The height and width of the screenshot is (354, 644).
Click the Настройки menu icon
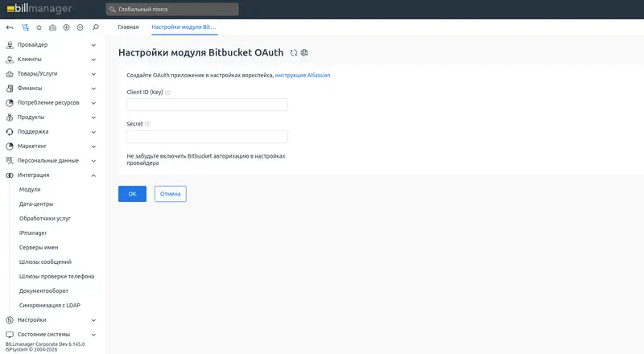coord(10,320)
